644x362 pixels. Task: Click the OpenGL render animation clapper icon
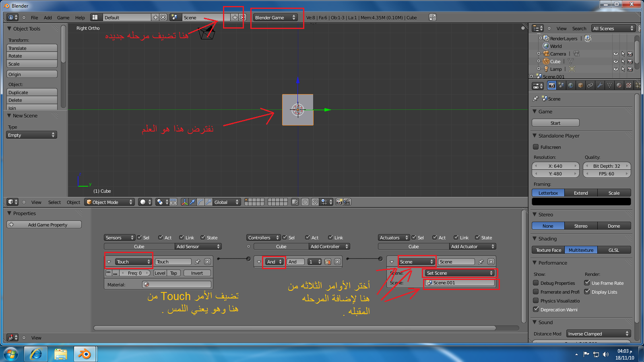pyautogui.click(x=347, y=202)
